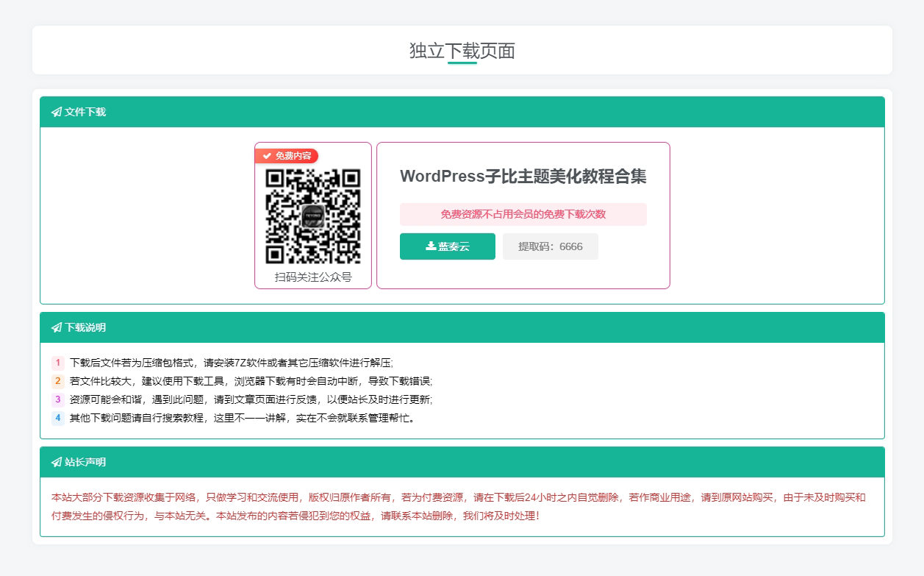Image resolution: width=924 pixels, height=576 pixels.
Task: Click the checkmark icon on the 免费内容 badge
Action: point(267,156)
